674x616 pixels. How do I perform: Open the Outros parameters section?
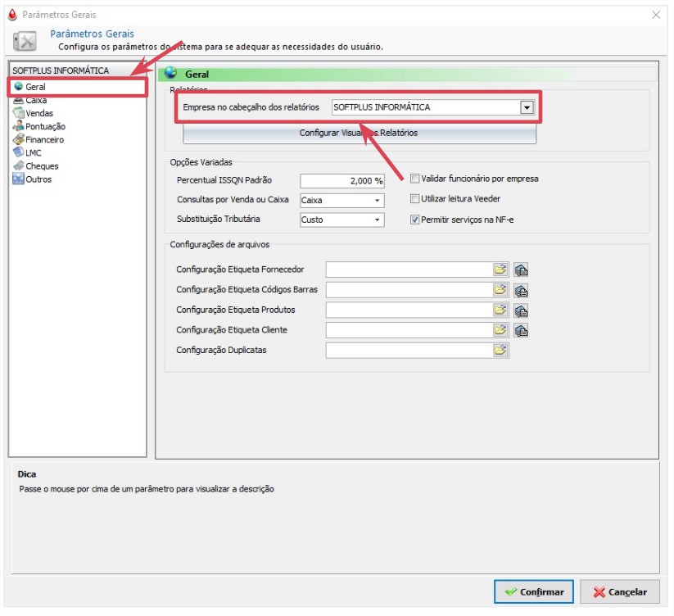tap(38, 179)
